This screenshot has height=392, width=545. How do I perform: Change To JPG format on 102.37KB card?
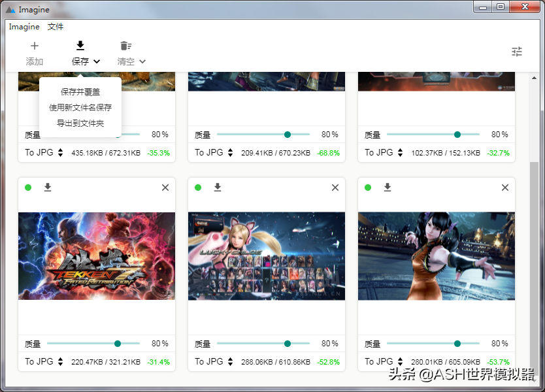384,153
